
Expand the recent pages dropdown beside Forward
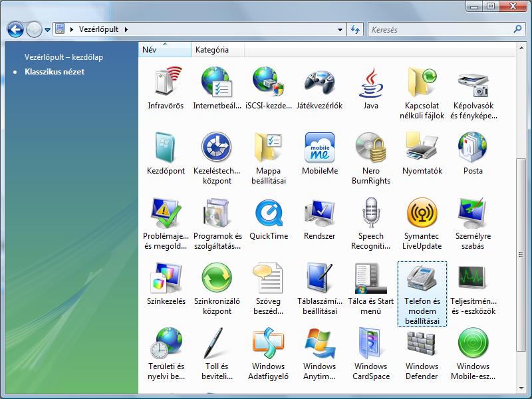(x=47, y=30)
